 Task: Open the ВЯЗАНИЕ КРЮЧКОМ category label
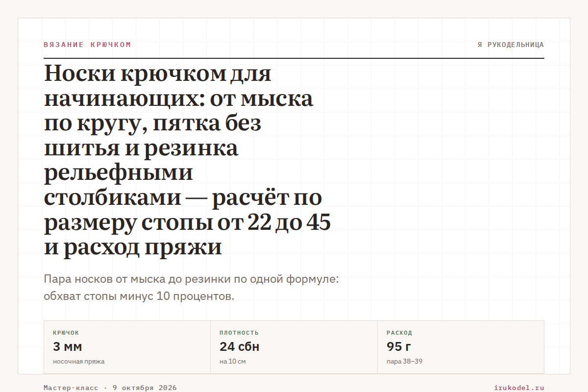[87, 45]
